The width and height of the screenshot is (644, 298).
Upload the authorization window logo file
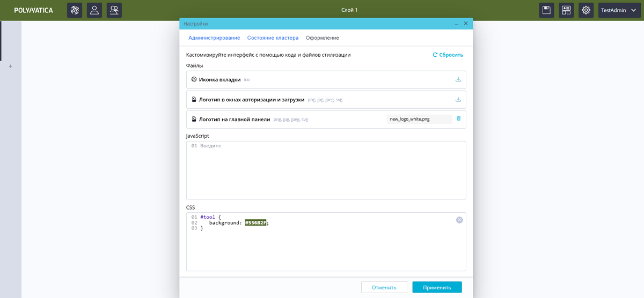tap(458, 99)
